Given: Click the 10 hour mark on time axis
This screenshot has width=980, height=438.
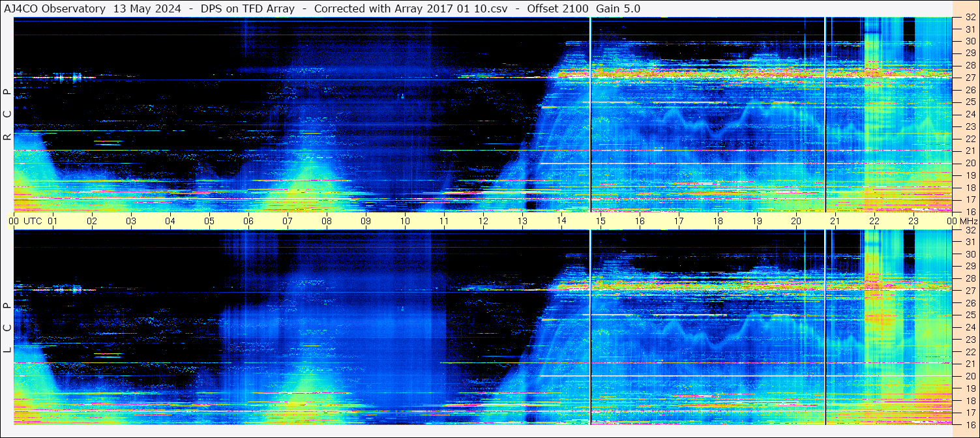Looking at the screenshot, I should (405, 221).
